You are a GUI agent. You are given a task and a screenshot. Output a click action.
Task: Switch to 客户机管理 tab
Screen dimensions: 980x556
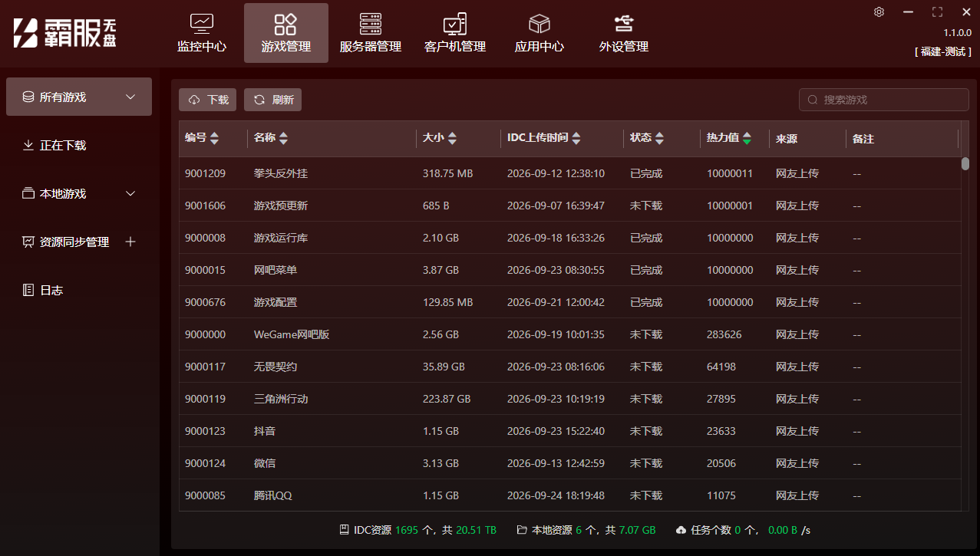pos(455,33)
